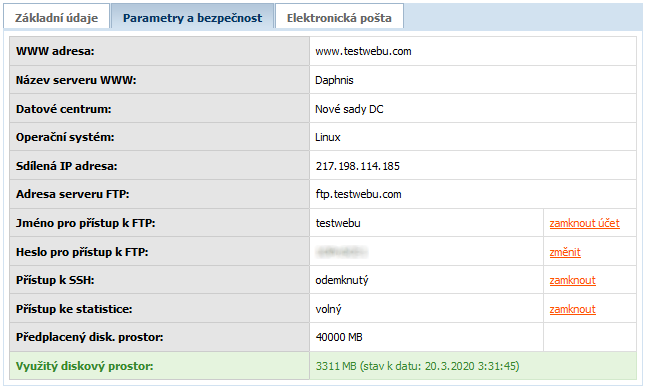This screenshot has height=387, width=645.
Task: Select the www.testwebu.com address value
Action: pos(363,51)
